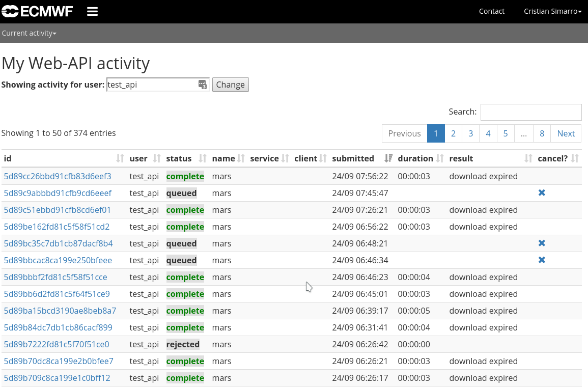Sort table by cancel? column
The width and height of the screenshot is (588, 387).
(557, 158)
